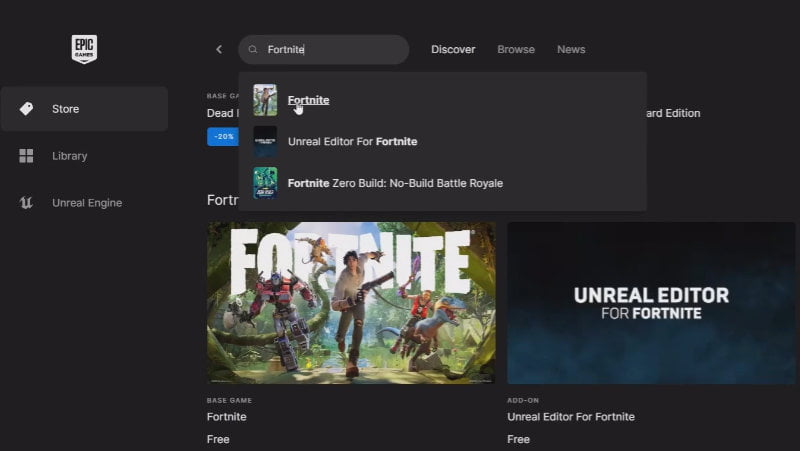Select Unreal Editor For Fortnite suggestion
Image resolution: width=800 pixels, height=451 pixels.
pos(442,141)
